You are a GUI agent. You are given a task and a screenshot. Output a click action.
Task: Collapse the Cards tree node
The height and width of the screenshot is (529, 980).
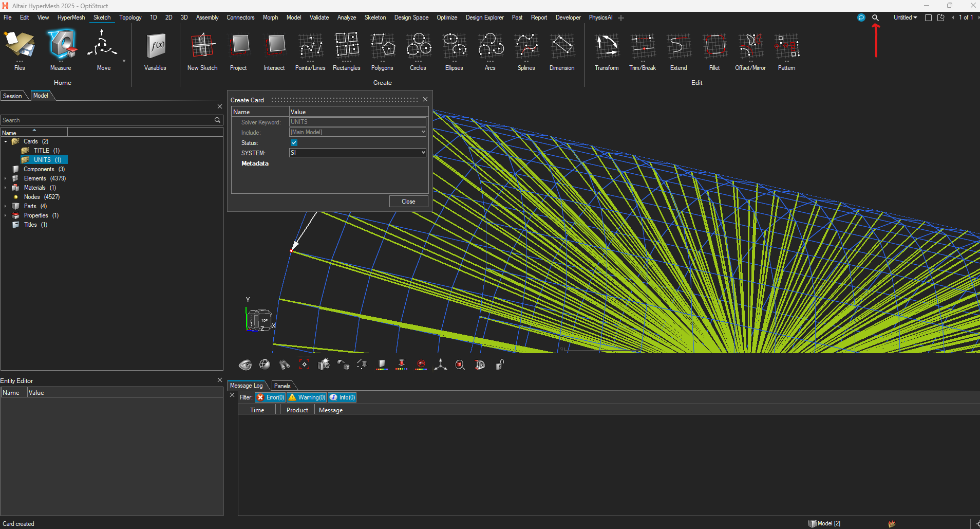click(6, 141)
